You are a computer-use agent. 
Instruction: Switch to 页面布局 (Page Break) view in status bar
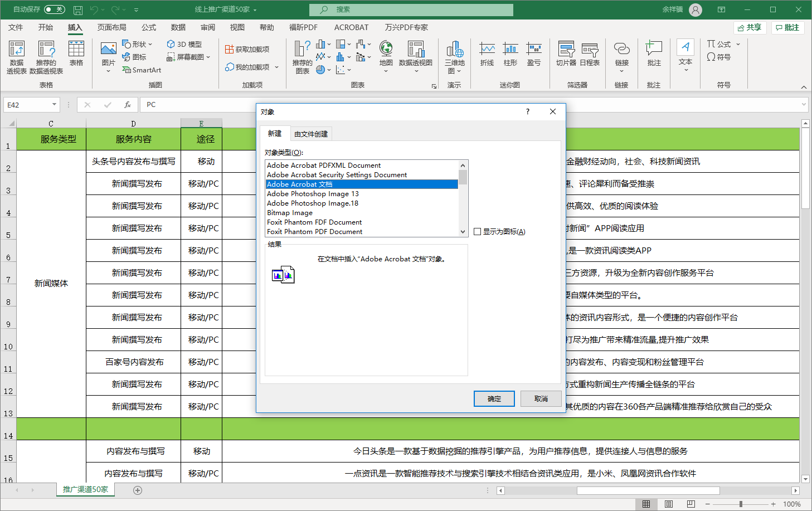point(668,504)
